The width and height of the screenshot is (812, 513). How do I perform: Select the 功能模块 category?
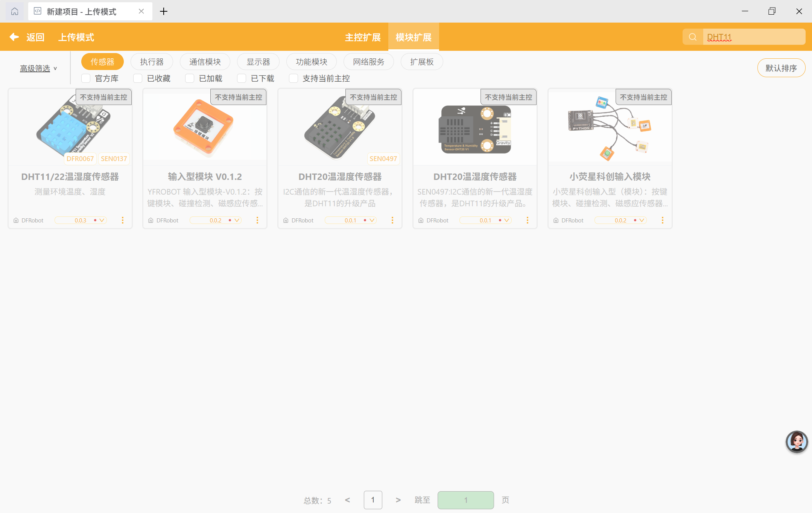[312, 62]
